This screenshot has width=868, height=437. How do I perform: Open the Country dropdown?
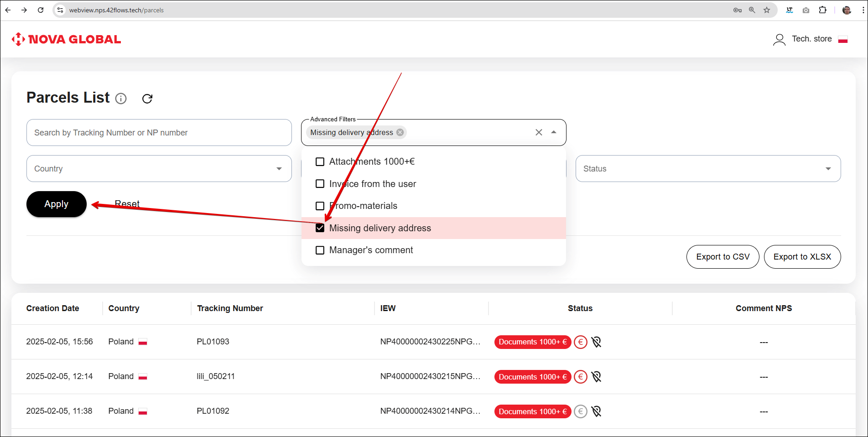(159, 169)
